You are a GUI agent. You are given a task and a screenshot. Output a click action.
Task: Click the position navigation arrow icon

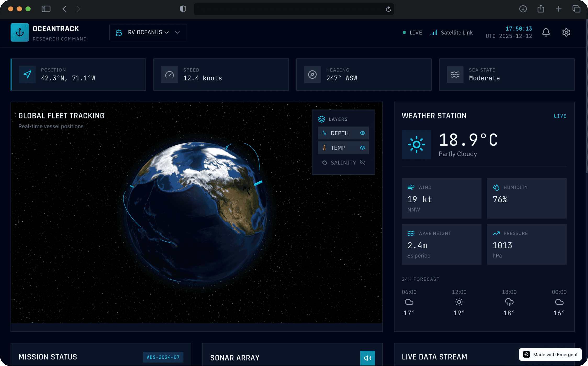(x=27, y=75)
